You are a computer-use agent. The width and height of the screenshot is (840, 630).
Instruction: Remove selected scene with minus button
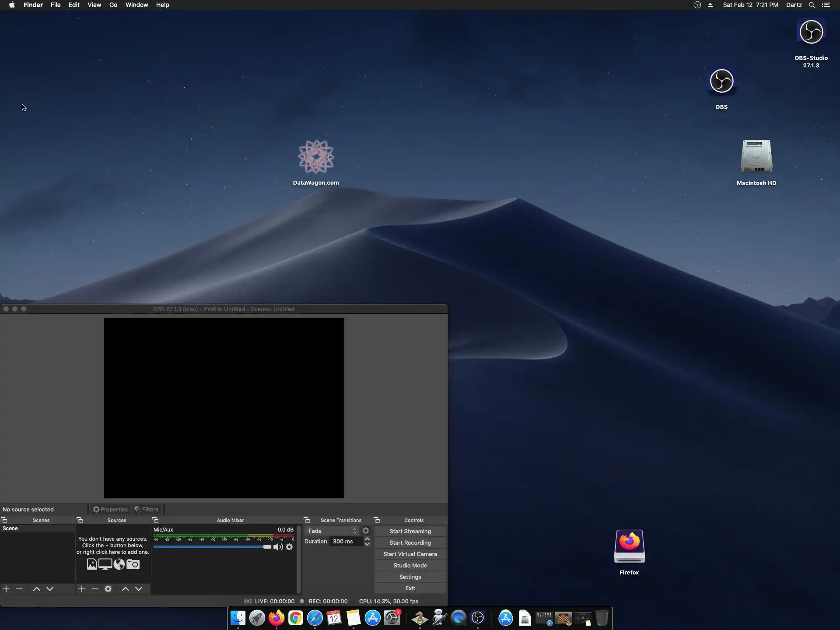click(x=19, y=589)
